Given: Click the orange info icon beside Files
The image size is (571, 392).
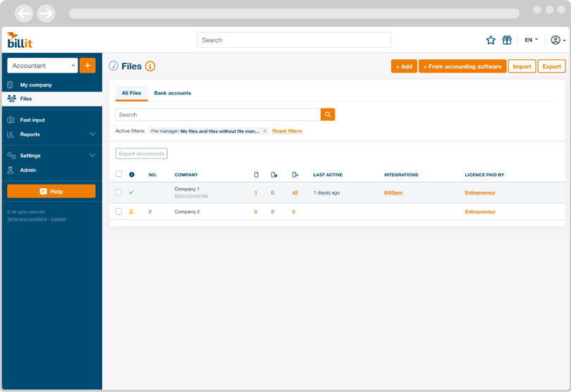Looking at the screenshot, I should click(150, 66).
